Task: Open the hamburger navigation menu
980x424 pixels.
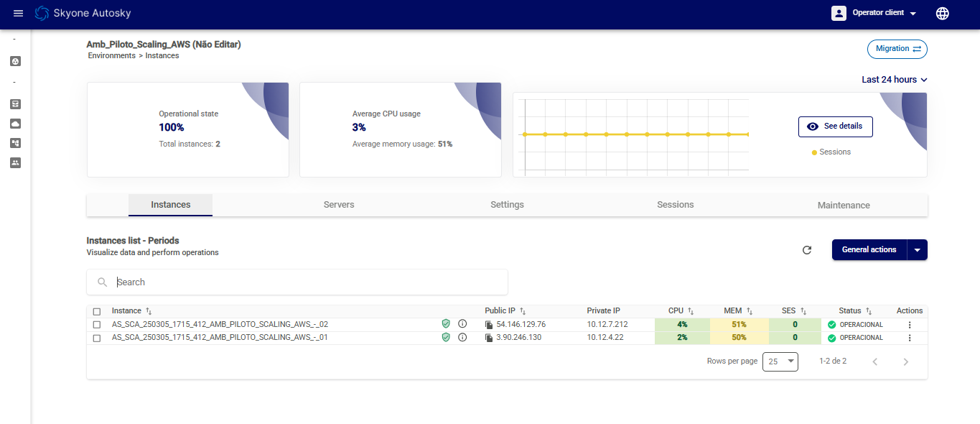Action: point(19,14)
